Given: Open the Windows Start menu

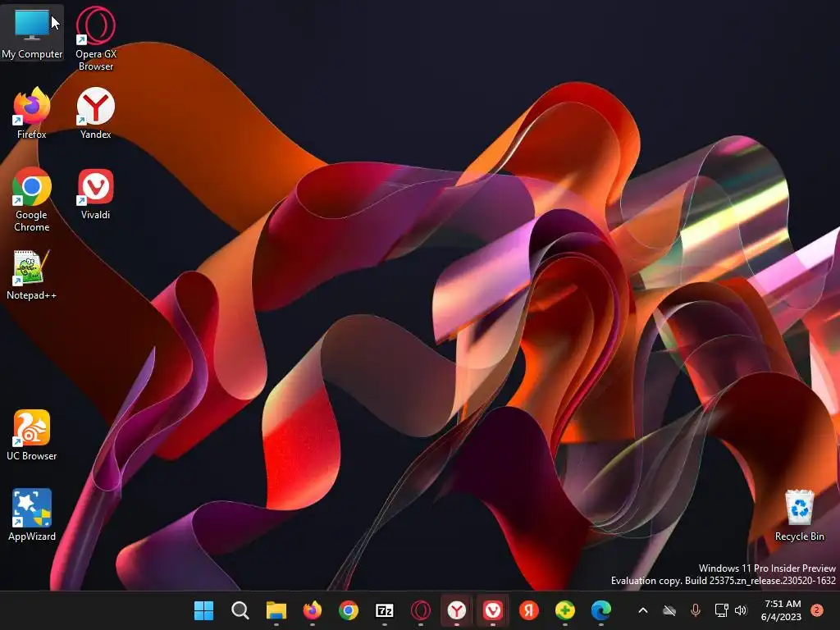Looking at the screenshot, I should tap(203, 610).
